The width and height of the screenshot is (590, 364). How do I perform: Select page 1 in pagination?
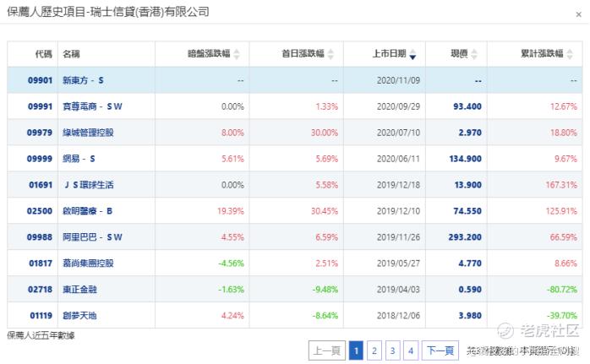point(356,350)
